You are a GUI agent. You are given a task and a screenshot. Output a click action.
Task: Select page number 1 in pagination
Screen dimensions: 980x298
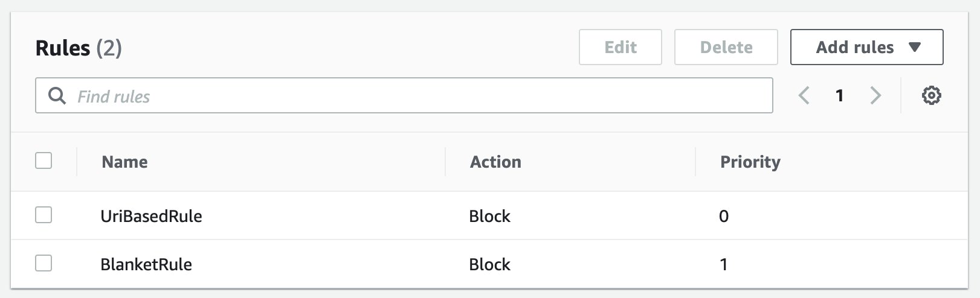(839, 95)
